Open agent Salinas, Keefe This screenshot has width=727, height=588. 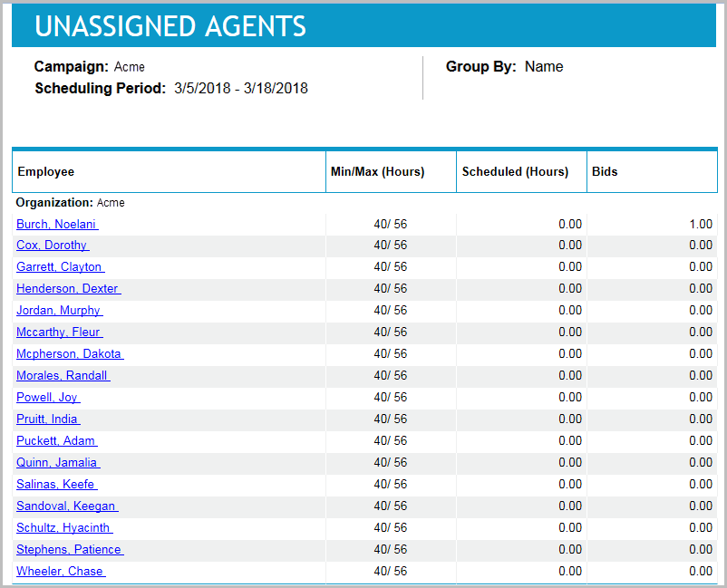click(x=55, y=485)
